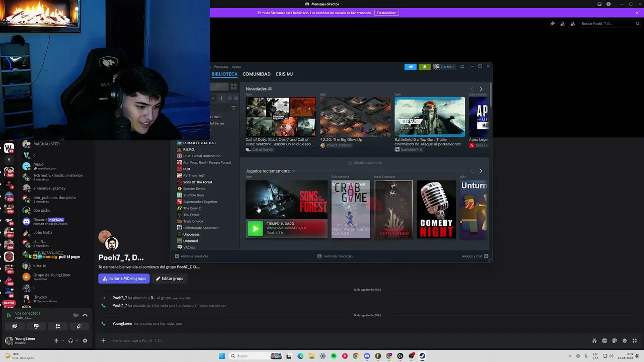
Task: Open Windows Start menu
Action: (x=222, y=356)
